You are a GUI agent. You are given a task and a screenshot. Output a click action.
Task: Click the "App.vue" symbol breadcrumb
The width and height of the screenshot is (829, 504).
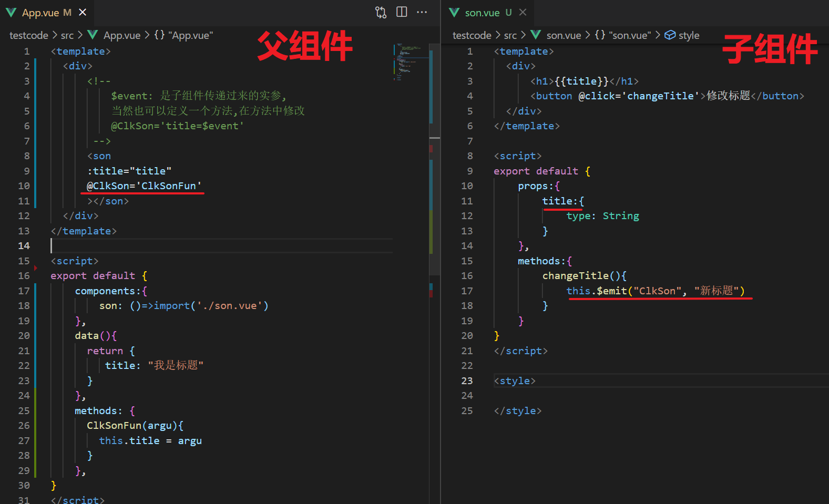(190, 35)
